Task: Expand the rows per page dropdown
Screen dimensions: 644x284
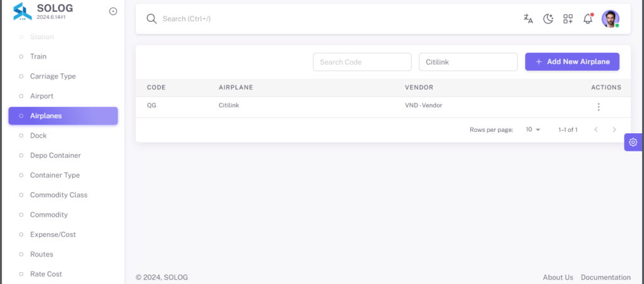Action: pyautogui.click(x=533, y=129)
